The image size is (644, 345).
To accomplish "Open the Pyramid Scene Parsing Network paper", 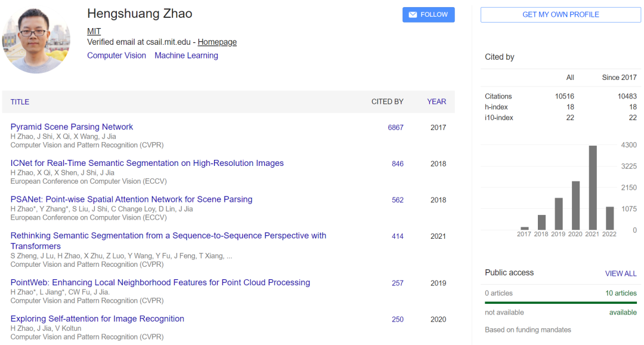I will [x=72, y=127].
